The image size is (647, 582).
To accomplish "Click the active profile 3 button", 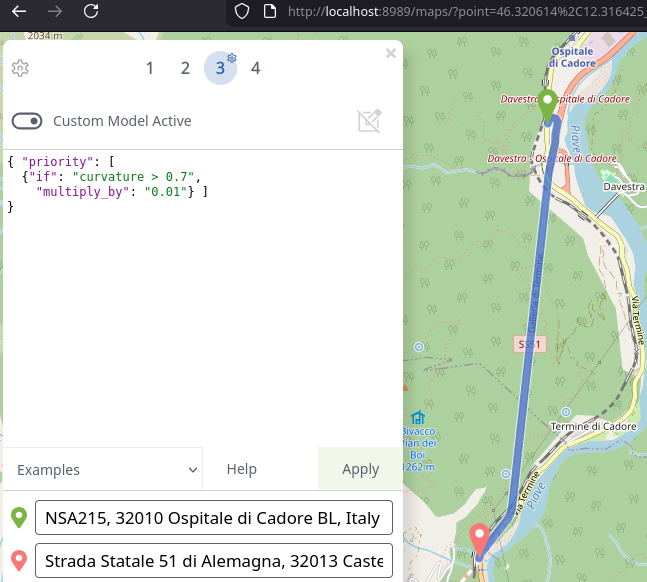I will point(220,68).
